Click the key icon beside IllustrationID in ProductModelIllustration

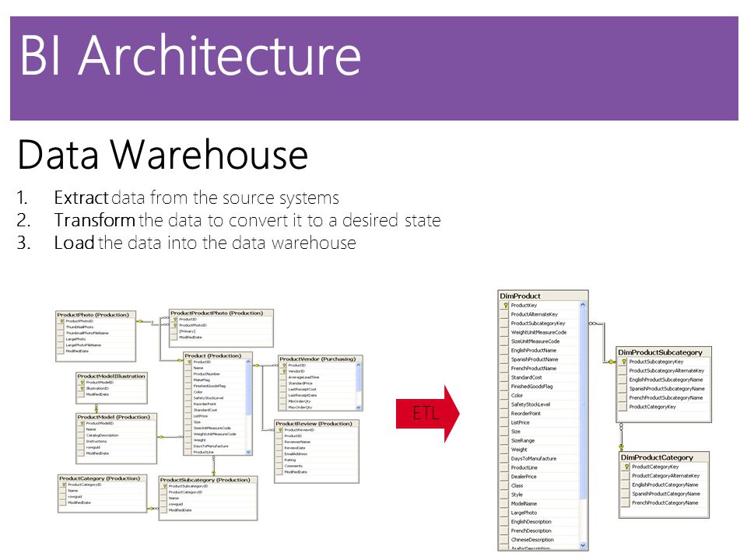coord(82,389)
